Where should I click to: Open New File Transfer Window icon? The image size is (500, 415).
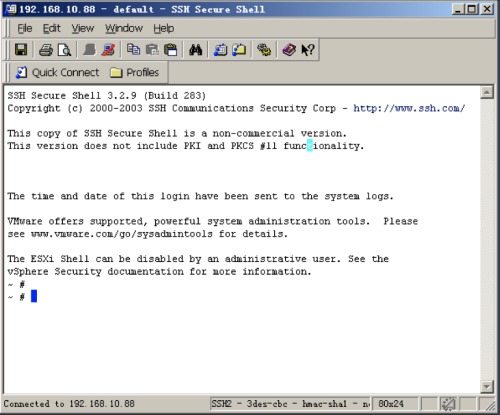point(239,50)
